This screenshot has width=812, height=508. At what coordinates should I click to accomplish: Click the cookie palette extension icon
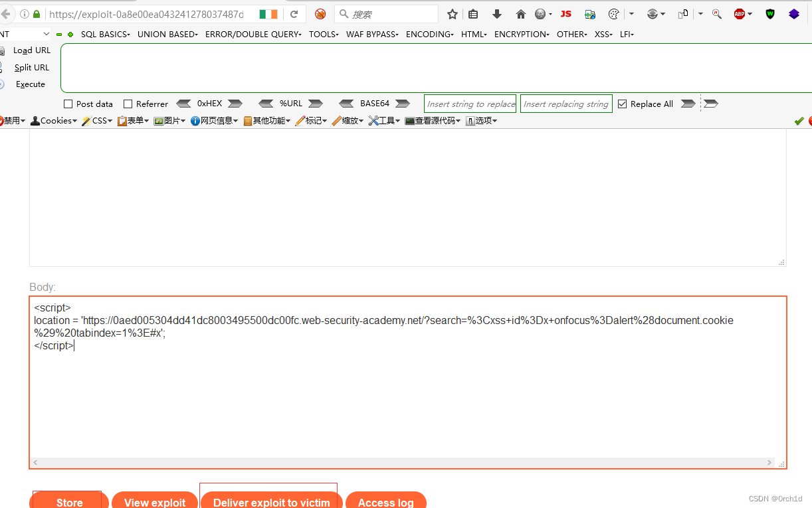click(x=614, y=14)
